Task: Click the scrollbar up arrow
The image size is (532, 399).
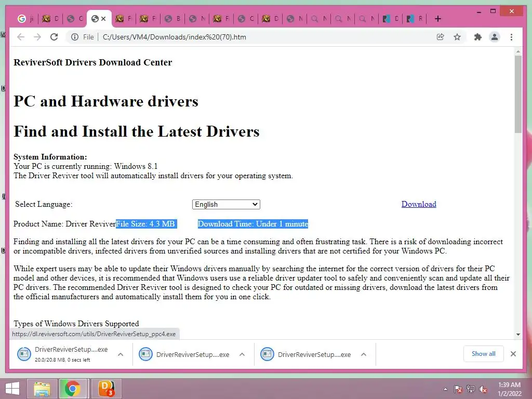Action: (x=518, y=52)
